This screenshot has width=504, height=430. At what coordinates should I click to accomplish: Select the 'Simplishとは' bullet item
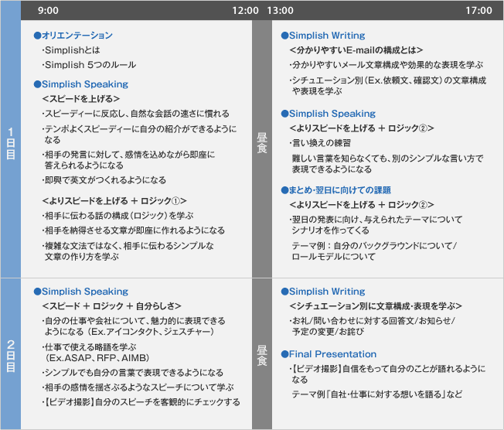[x=73, y=50]
